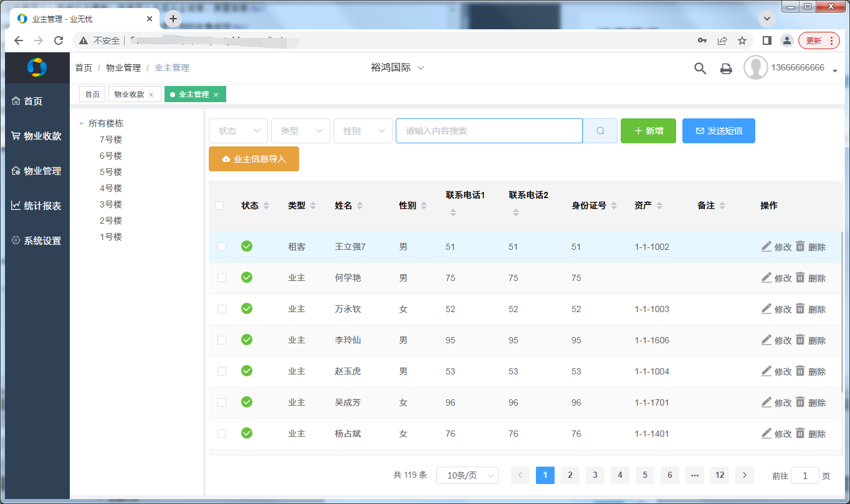850x504 pixels.
Task: Click the search magnifier icon in header
Action: click(700, 69)
